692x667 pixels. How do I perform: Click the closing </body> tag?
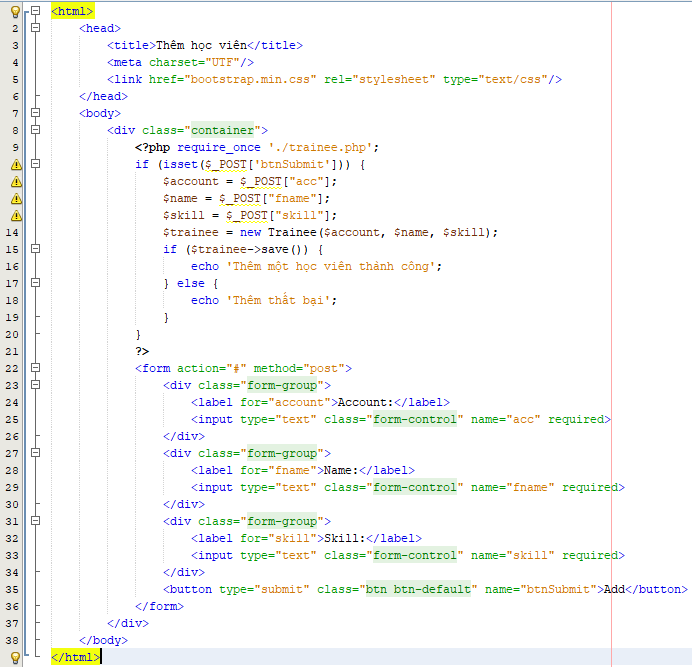pyautogui.click(x=103, y=641)
